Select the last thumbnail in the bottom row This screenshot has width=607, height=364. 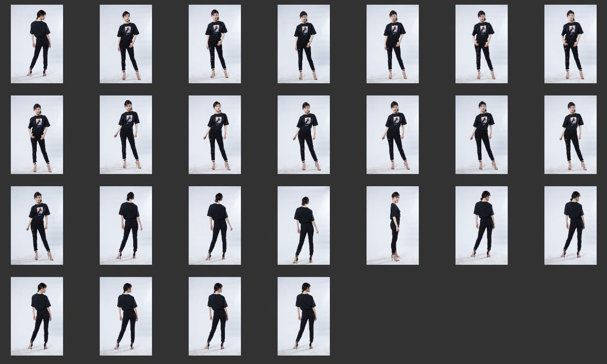303,316
